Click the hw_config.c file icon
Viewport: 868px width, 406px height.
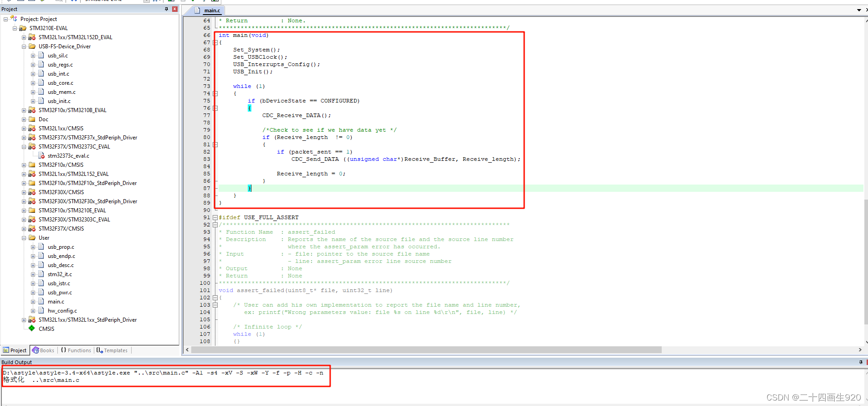[x=41, y=310]
